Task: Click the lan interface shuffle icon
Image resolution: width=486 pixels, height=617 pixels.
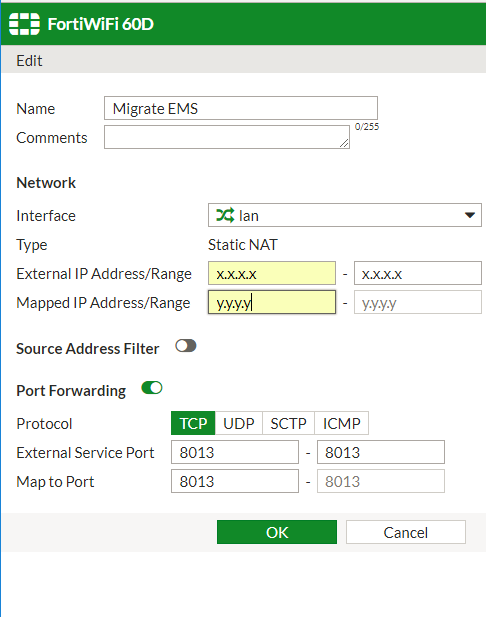Action: pyautogui.click(x=225, y=215)
